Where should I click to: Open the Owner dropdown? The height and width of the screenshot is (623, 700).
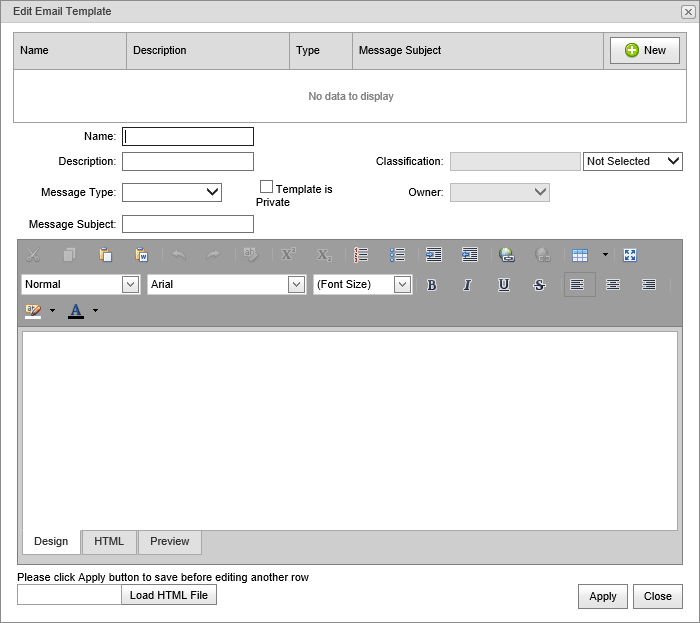[500, 192]
